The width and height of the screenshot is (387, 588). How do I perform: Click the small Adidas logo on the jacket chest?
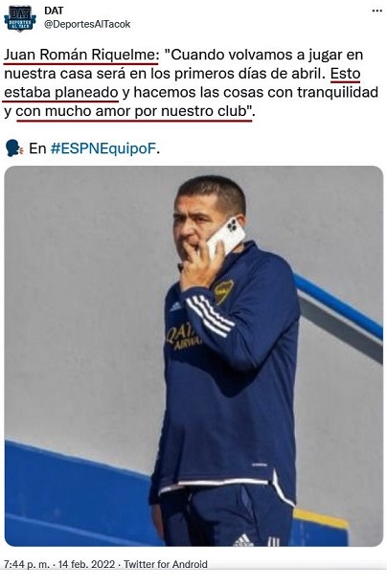pyautogui.click(x=175, y=307)
